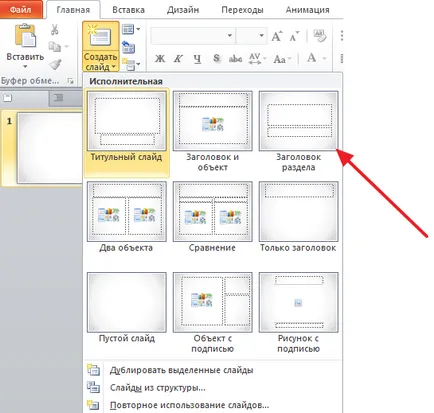Switch to the Вставка tab
Screen dimensions: 434x413
[128, 10]
